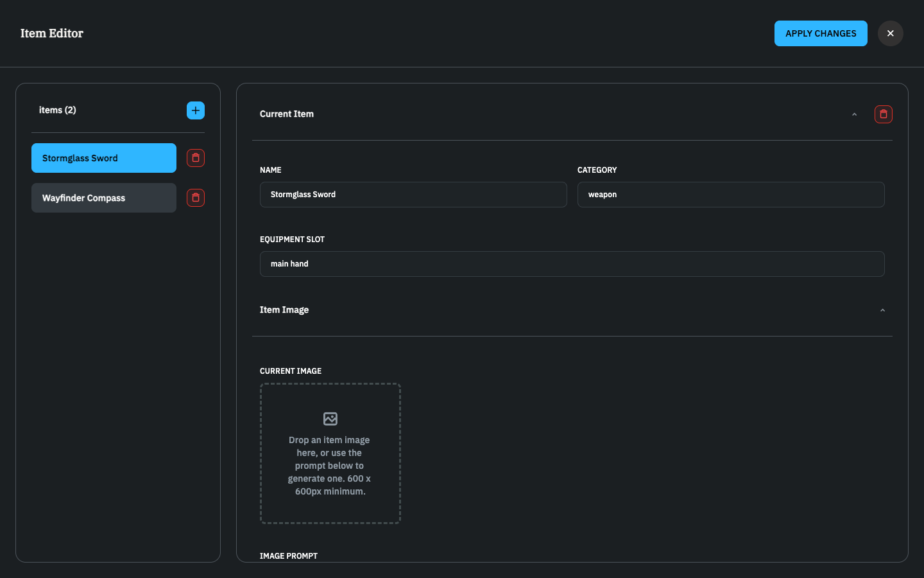Click the CURRENT IMAGE label
The width and height of the screenshot is (924, 578).
click(291, 371)
